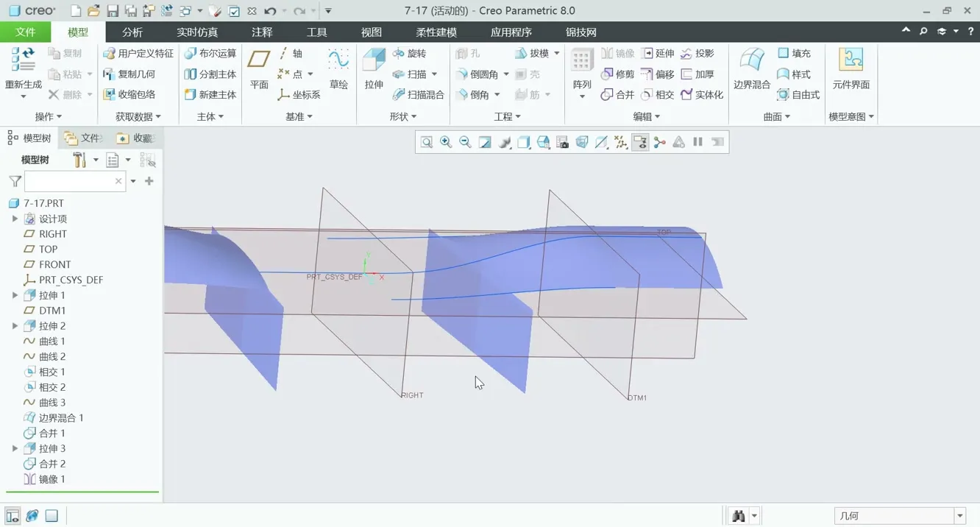The width and height of the screenshot is (980, 527).
Task: Click the 旋转 (Revolve) tool
Action: pyautogui.click(x=409, y=54)
